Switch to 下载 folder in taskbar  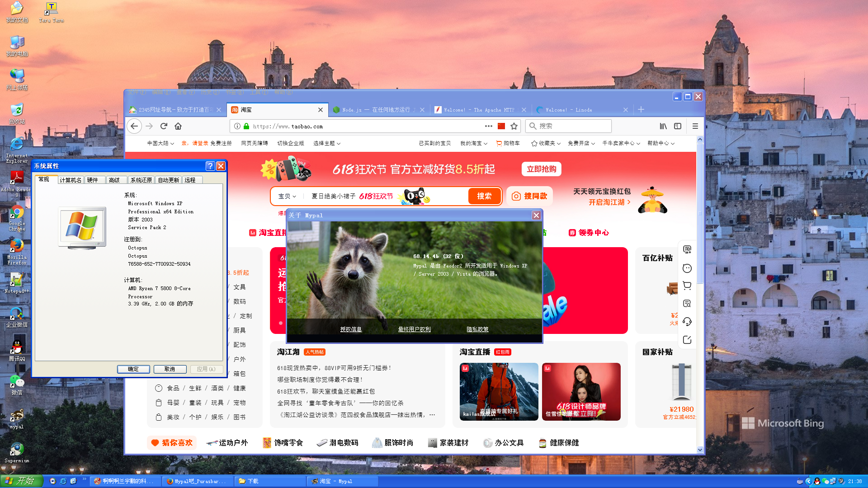[x=270, y=481]
